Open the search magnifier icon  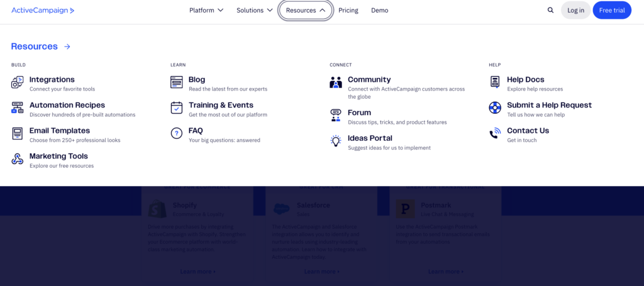click(x=550, y=10)
